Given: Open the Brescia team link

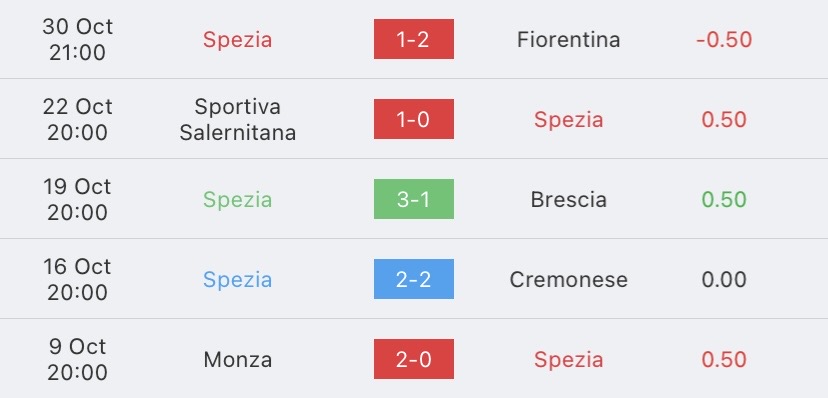Looking at the screenshot, I should 568,200.
